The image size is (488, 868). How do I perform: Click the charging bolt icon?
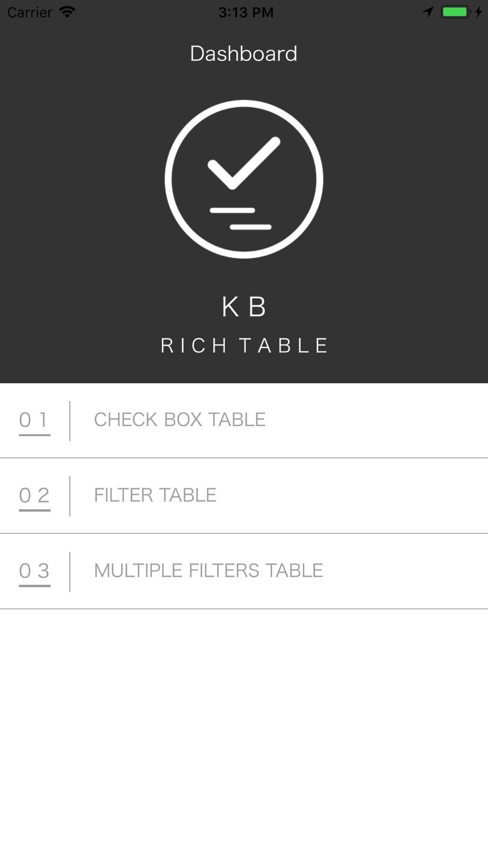click(x=479, y=12)
